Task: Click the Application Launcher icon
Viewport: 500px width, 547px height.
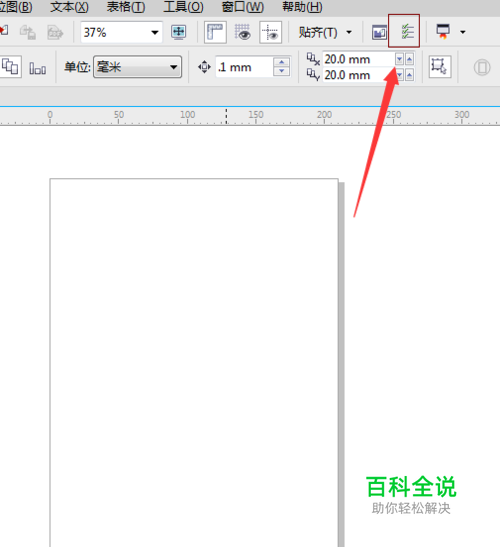Action: [443, 32]
